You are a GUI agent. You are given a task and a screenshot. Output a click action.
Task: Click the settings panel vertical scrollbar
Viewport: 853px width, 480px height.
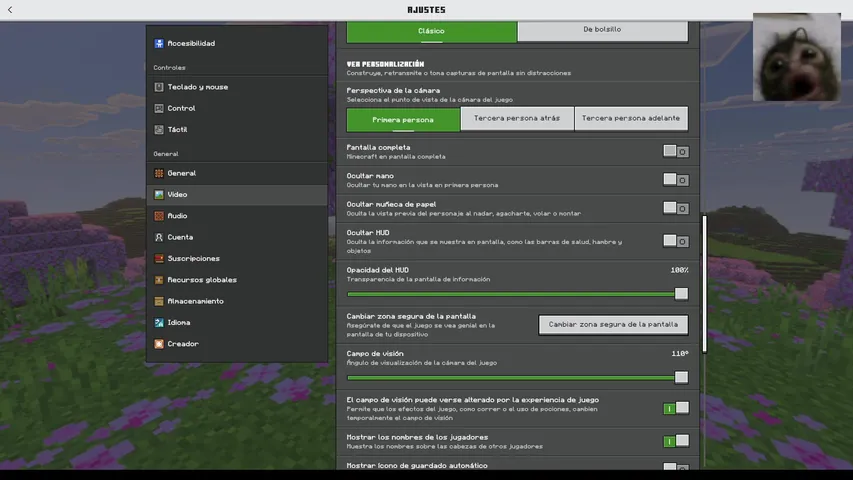(704, 284)
